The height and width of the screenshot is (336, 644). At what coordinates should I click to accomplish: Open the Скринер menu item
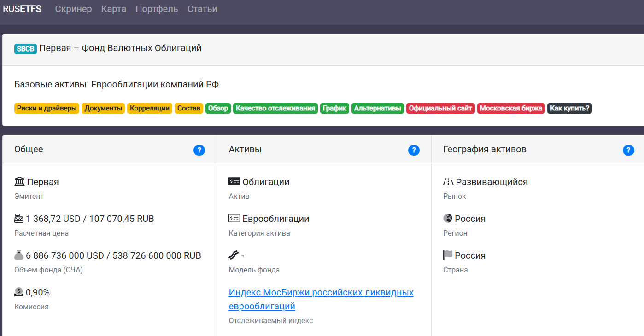click(x=73, y=9)
